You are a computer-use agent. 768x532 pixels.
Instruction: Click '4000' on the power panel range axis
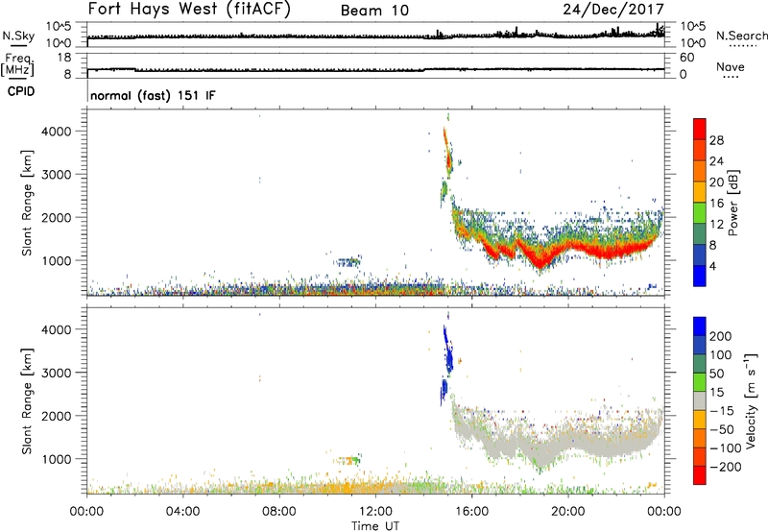[57, 132]
